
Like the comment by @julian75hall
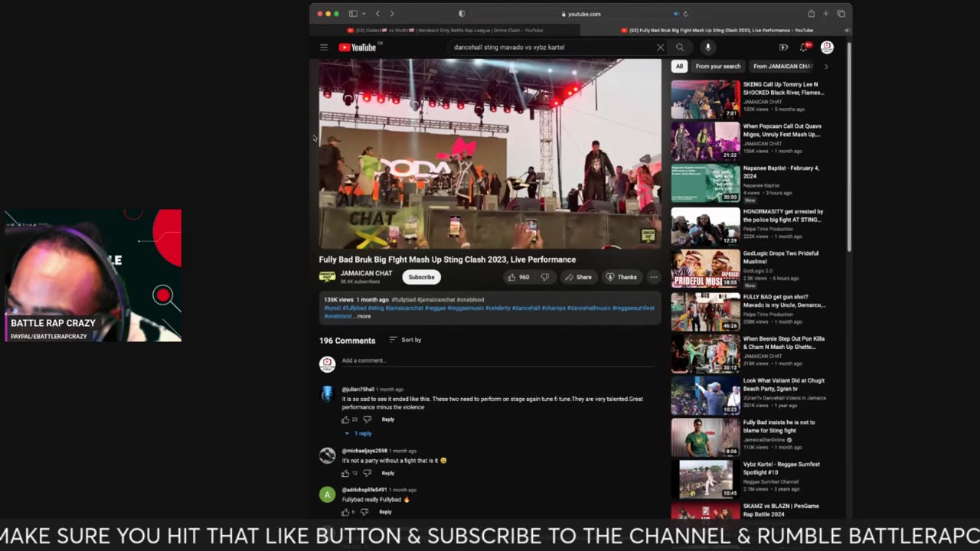pos(345,419)
